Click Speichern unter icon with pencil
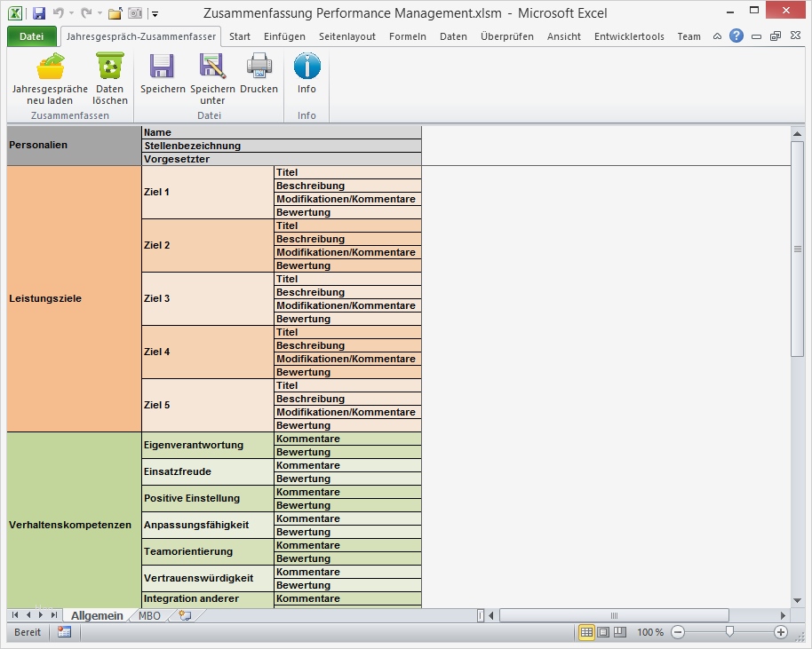This screenshot has height=649, width=812. click(212, 67)
